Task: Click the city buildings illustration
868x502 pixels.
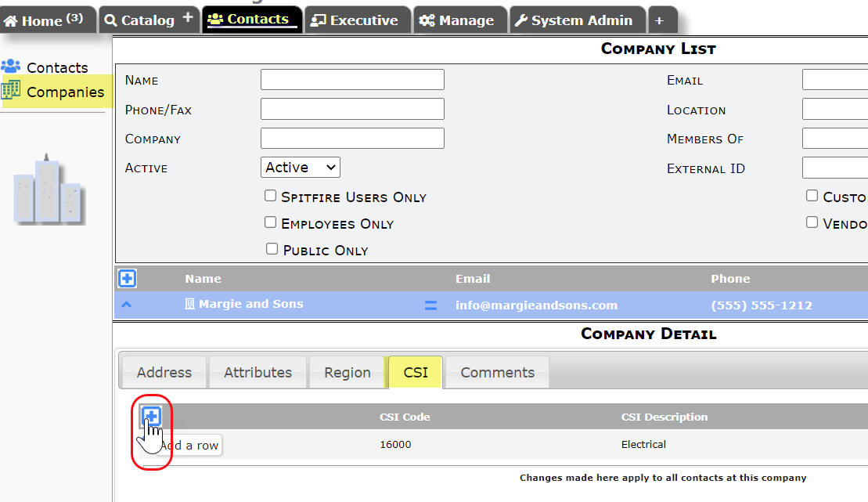Action: click(x=48, y=189)
